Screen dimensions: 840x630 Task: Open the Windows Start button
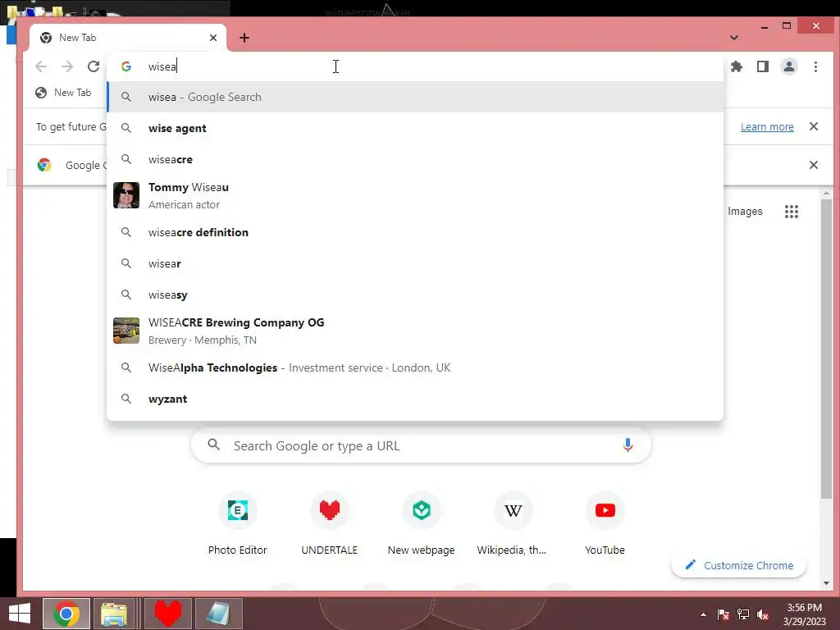click(x=20, y=614)
